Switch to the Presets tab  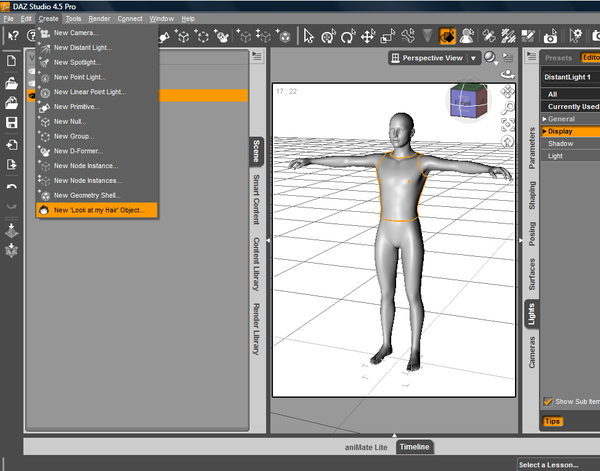[558, 58]
